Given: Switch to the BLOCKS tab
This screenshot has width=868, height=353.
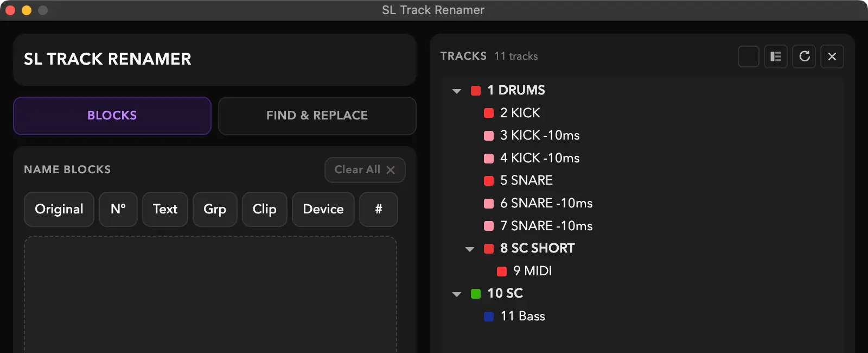Looking at the screenshot, I should [112, 116].
